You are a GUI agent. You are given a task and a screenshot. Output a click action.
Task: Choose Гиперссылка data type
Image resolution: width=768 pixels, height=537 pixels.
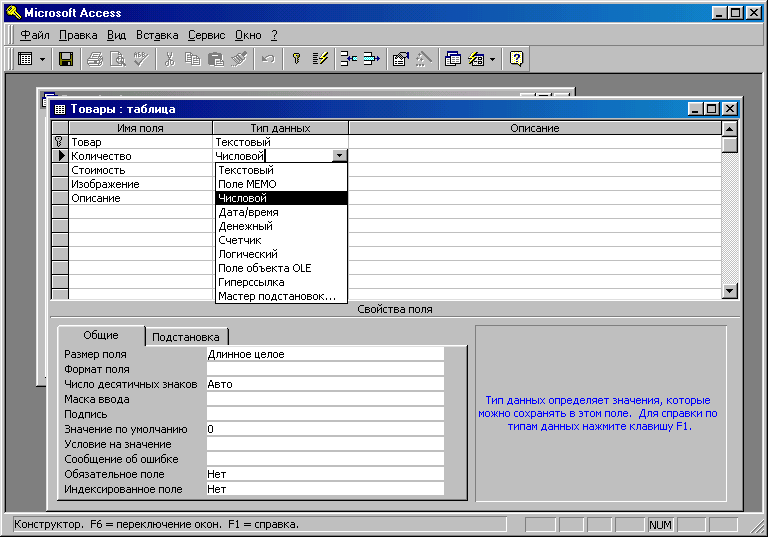[281, 282]
